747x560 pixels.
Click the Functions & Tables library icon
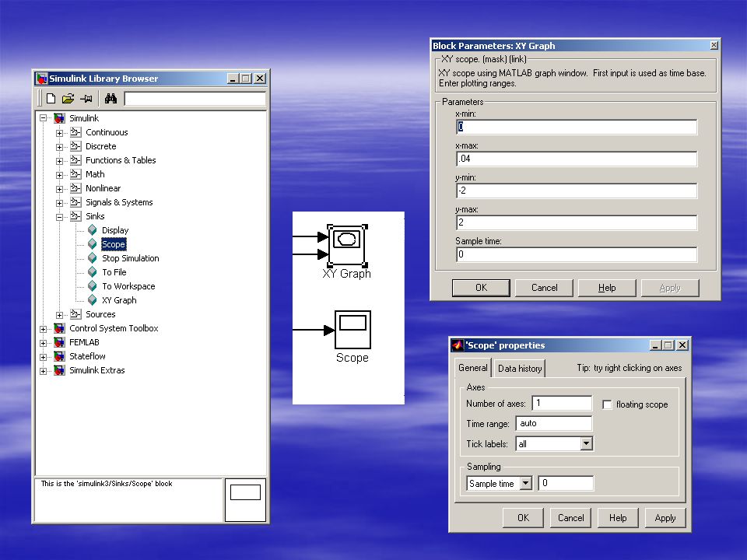tap(75, 160)
